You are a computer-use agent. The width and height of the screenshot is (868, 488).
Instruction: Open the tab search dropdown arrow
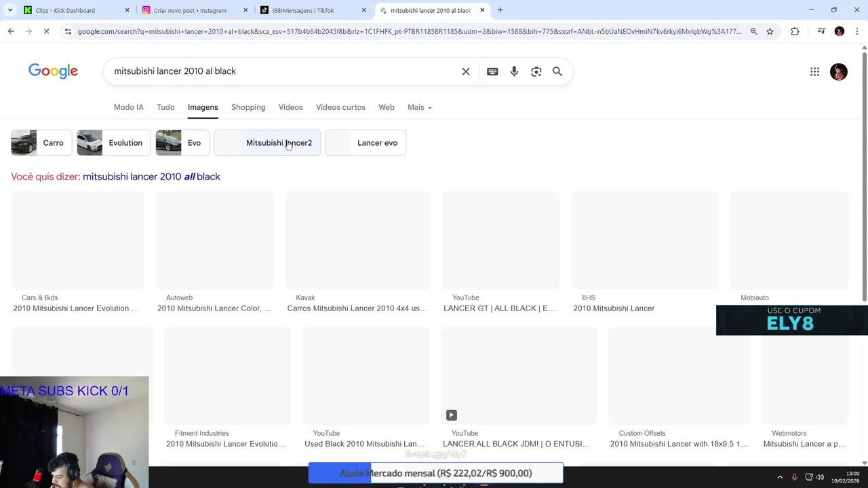[10, 10]
